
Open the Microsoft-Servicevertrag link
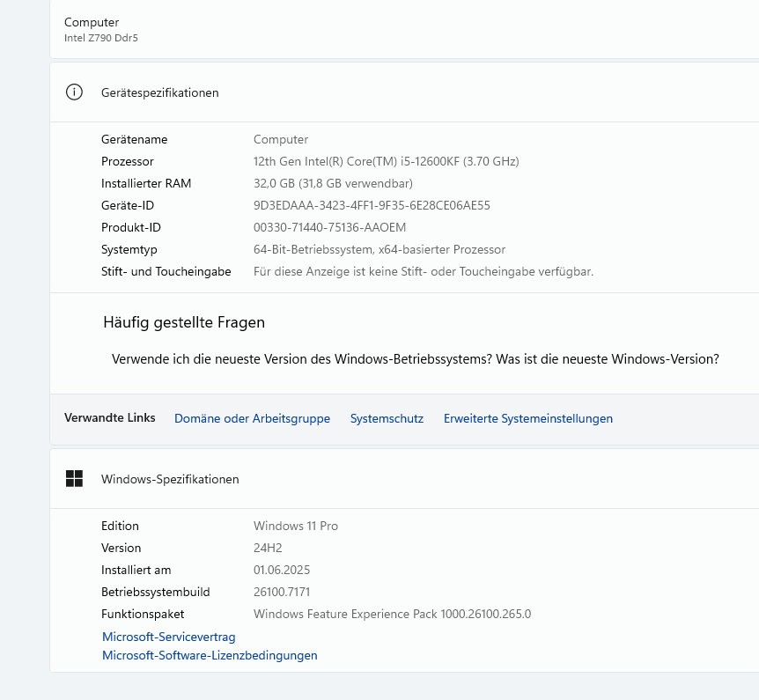pos(168,637)
